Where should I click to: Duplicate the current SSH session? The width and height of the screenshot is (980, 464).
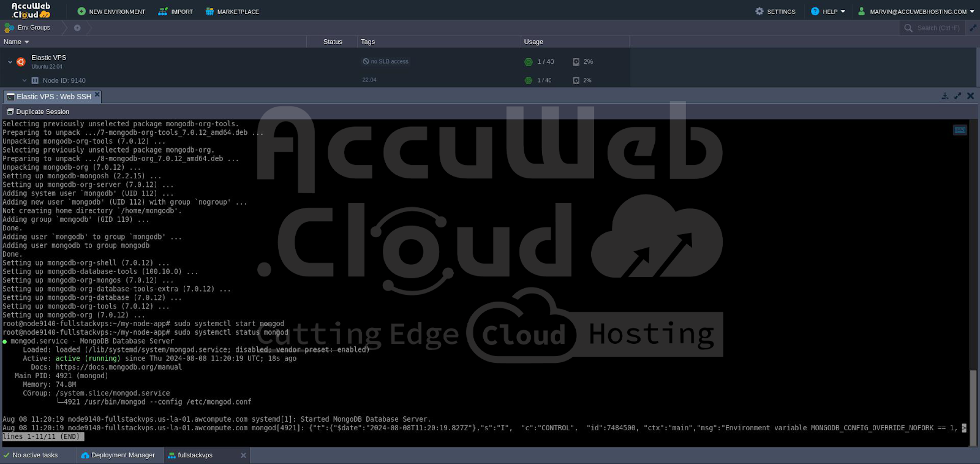[38, 112]
